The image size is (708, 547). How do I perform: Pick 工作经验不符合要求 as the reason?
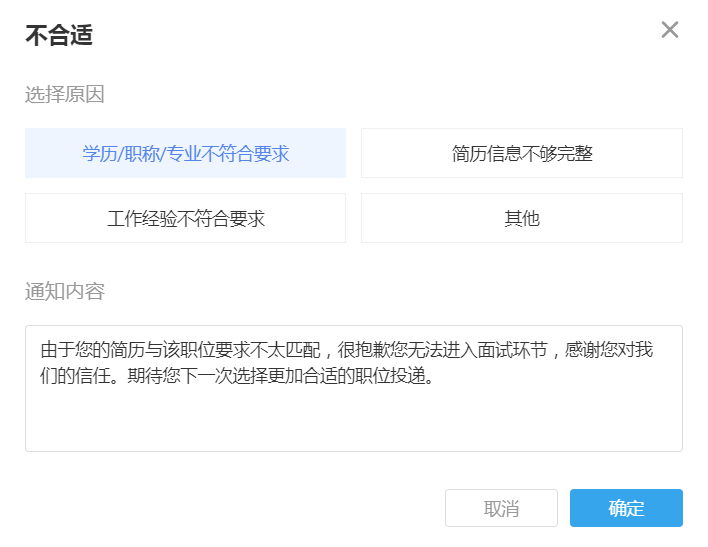186,218
